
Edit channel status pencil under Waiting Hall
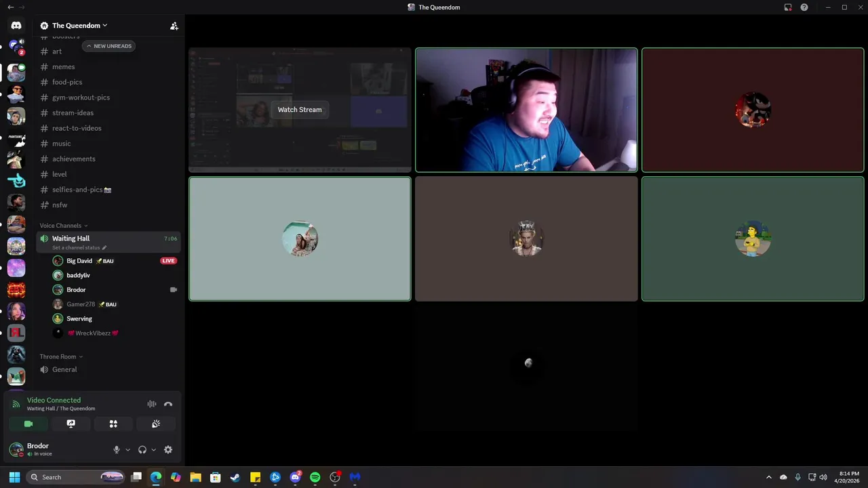point(104,247)
